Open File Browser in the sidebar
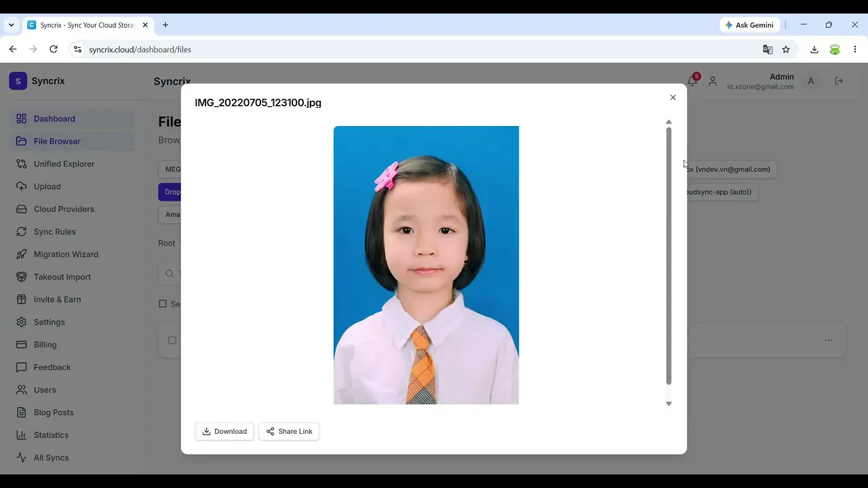The image size is (868, 488). (x=72, y=141)
